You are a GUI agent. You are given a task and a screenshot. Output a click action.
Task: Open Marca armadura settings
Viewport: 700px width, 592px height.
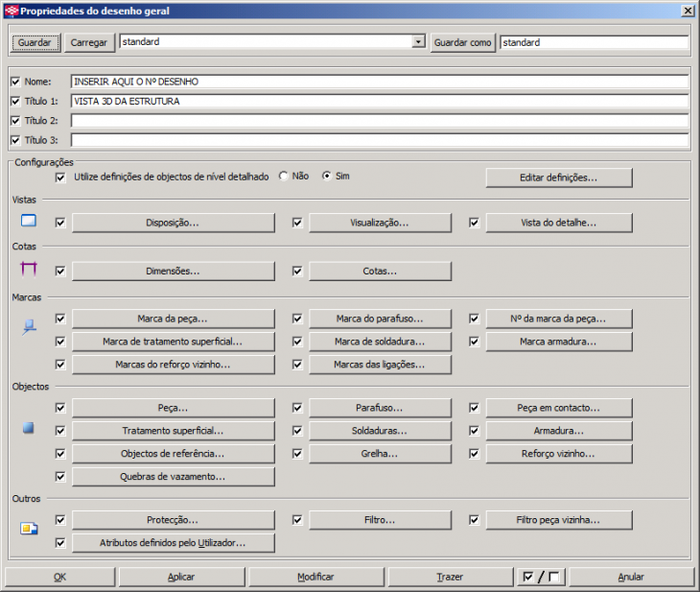coord(559,342)
